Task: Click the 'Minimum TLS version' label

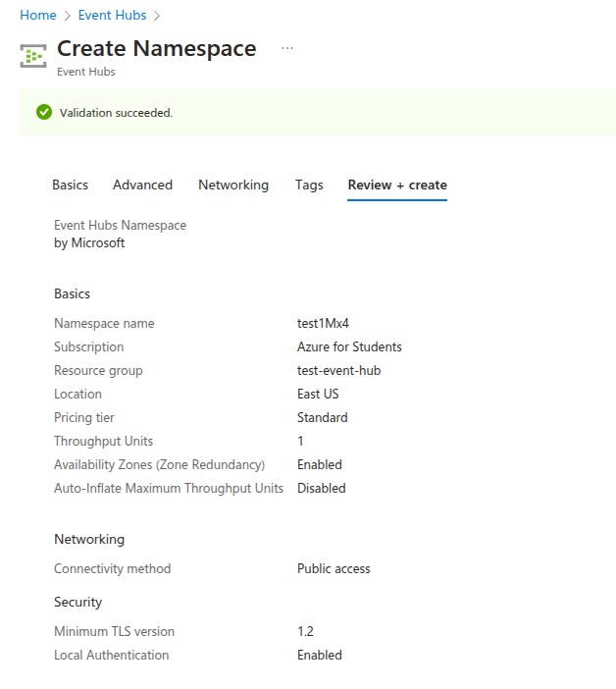Action: [114, 631]
